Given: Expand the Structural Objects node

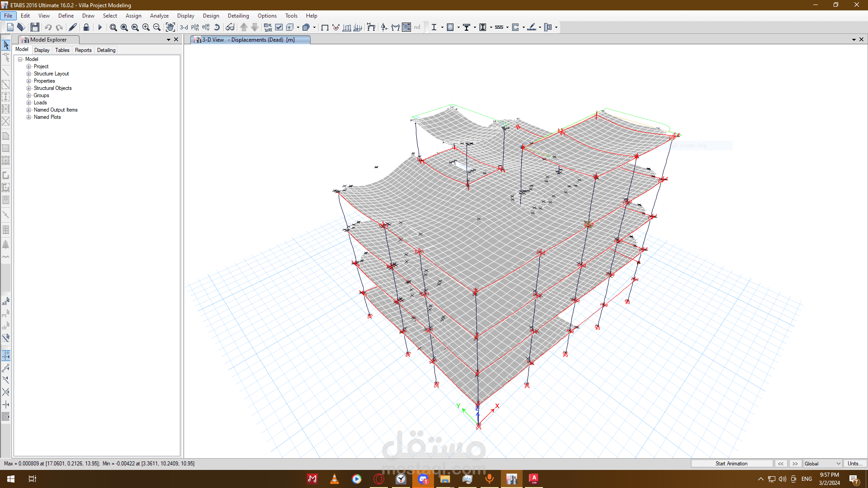Looking at the screenshot, I should click(x=29, y=88).
